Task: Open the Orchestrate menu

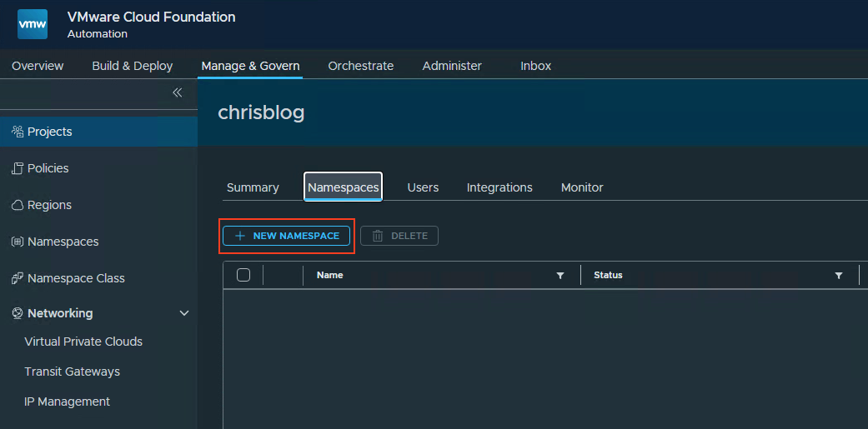Action: tap(361, 66)
